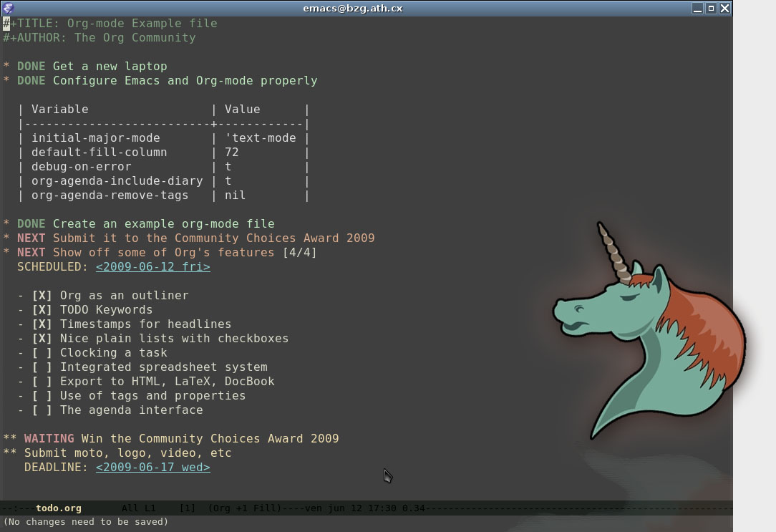Check the 'Clocking a task' checkbox
The width and height of the screenshot is (776, 532).
coord(42,353)
